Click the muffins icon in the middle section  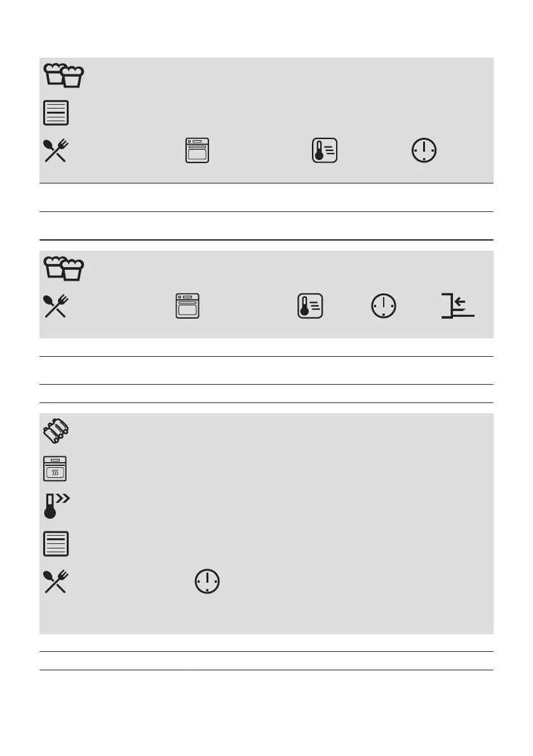pos(64,269)
